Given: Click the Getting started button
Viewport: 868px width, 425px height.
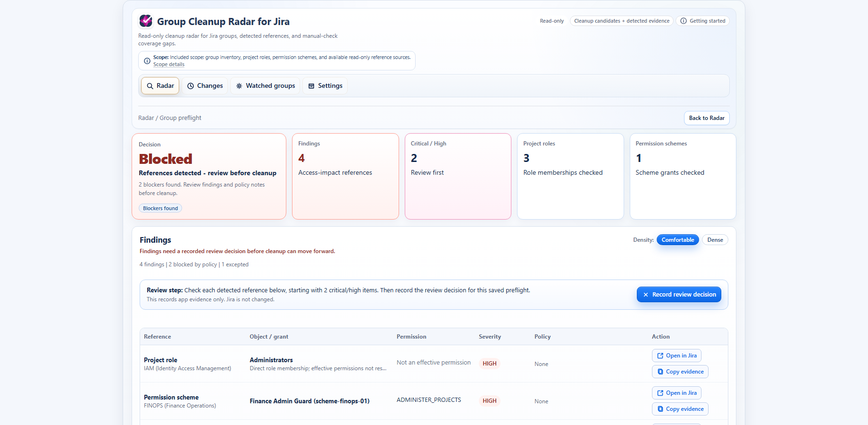Looking at the screenshot, I should click(703, 21).
